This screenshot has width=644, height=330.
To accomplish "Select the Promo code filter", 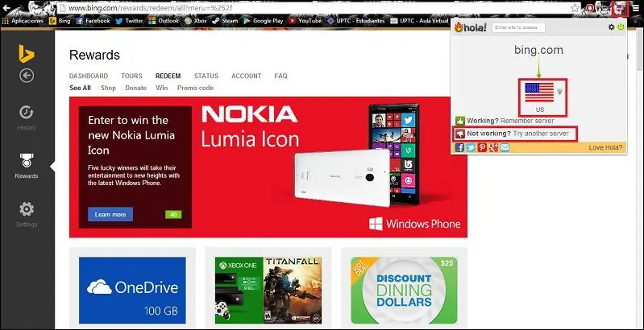I will click(196, 88).
